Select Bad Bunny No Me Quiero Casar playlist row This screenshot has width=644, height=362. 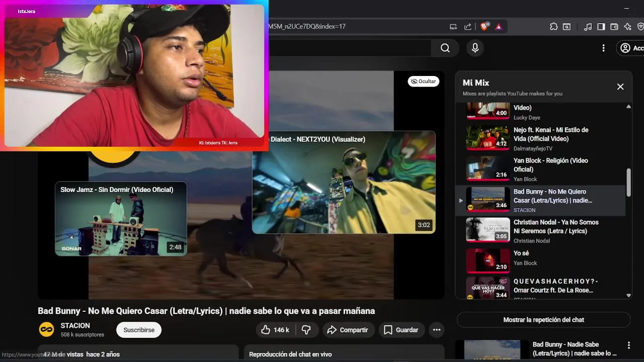coord(540,200)
